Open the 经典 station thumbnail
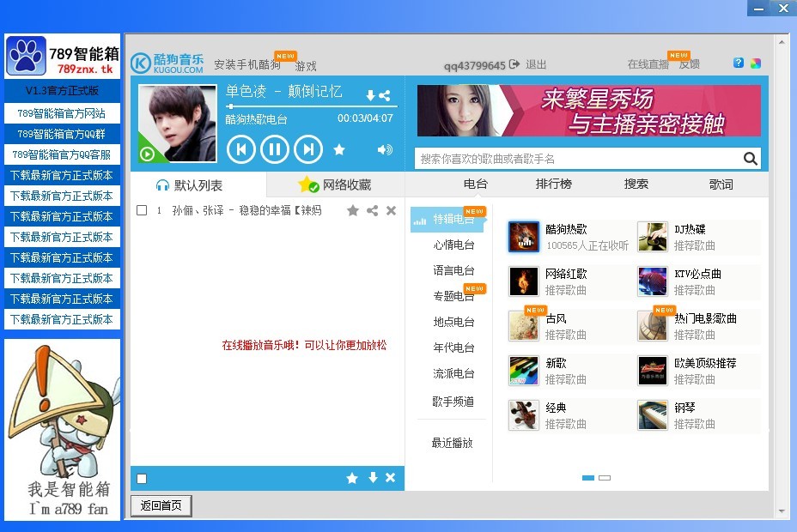The width and height of the screenshot is (797, 532). click(524, 415)
